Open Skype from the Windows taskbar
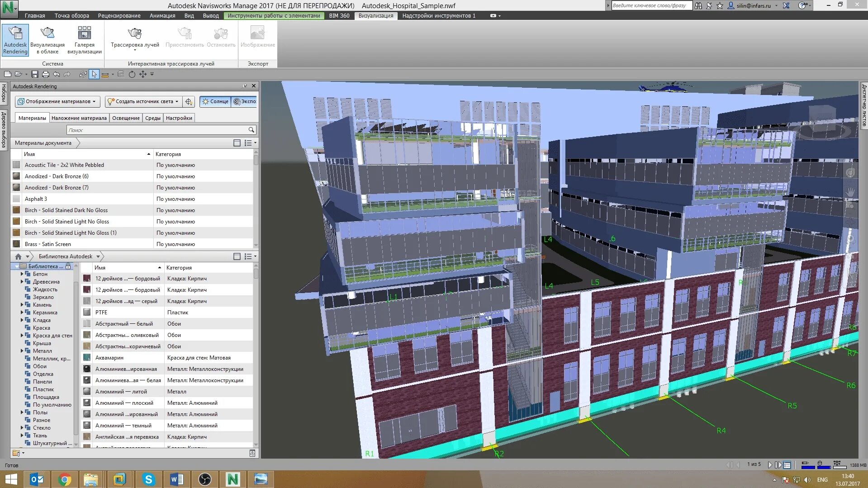Screen dimensions: 868x488 click(148, 479)
